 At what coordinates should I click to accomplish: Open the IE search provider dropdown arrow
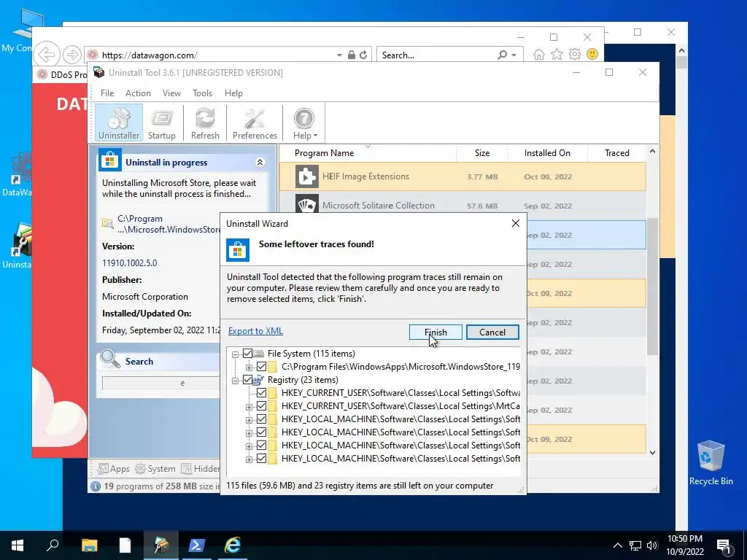514,55
